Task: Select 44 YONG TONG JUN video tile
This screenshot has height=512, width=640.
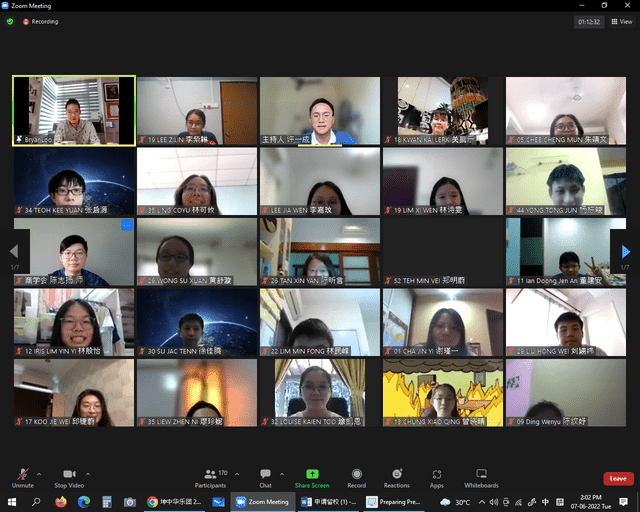Action: point(566,181)
